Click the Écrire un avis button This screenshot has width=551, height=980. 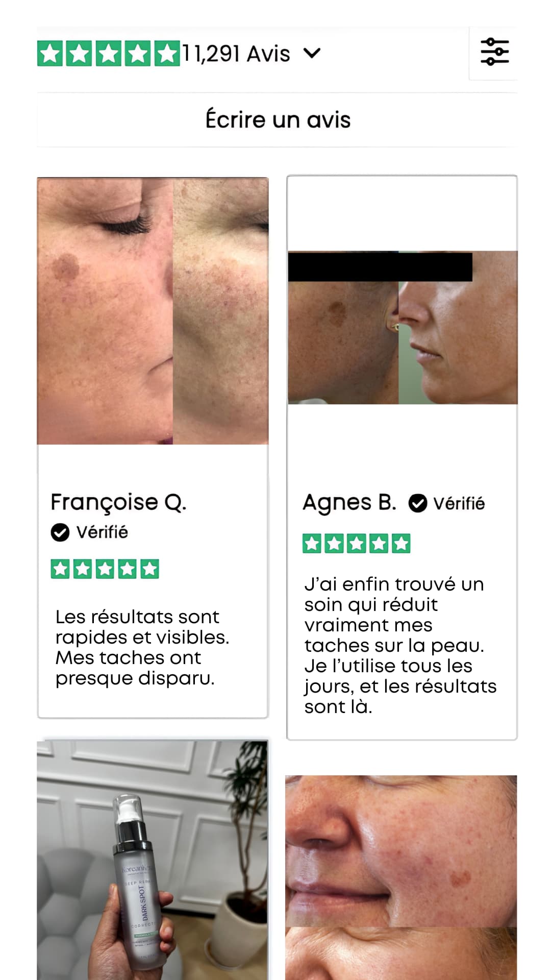(x=277, y=119)
